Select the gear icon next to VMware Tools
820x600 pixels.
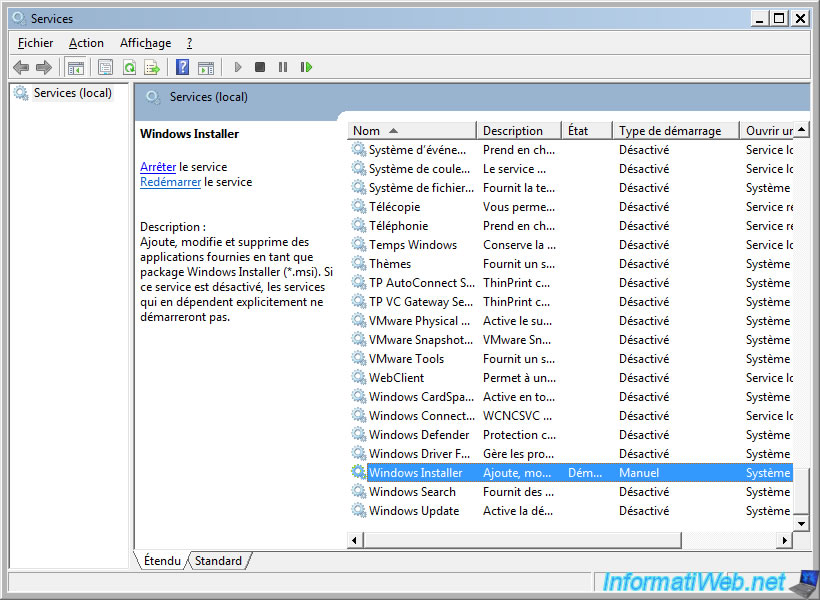(x=359, y=358)
